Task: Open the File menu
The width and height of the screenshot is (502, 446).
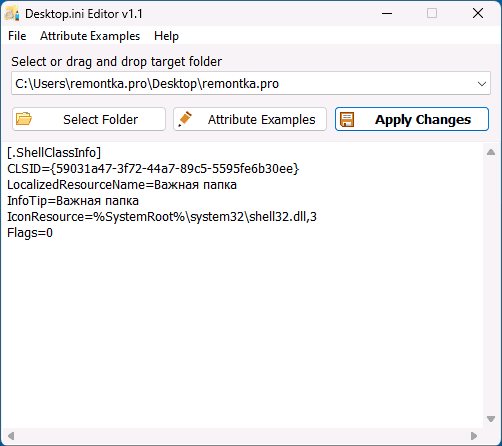Action: pyautogui.click(x=17, y=36)
